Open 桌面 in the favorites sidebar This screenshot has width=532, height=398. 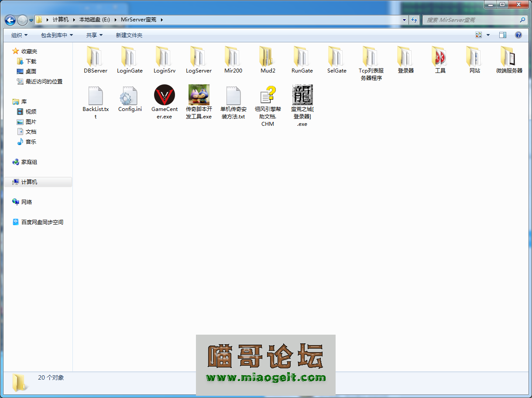click(31, 71)
